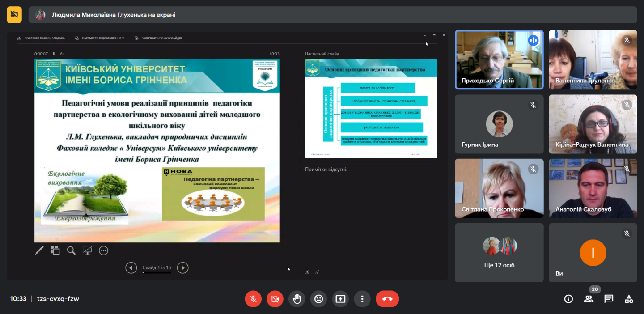
Task: Open the chat panel icon
Action: [609, 299]
